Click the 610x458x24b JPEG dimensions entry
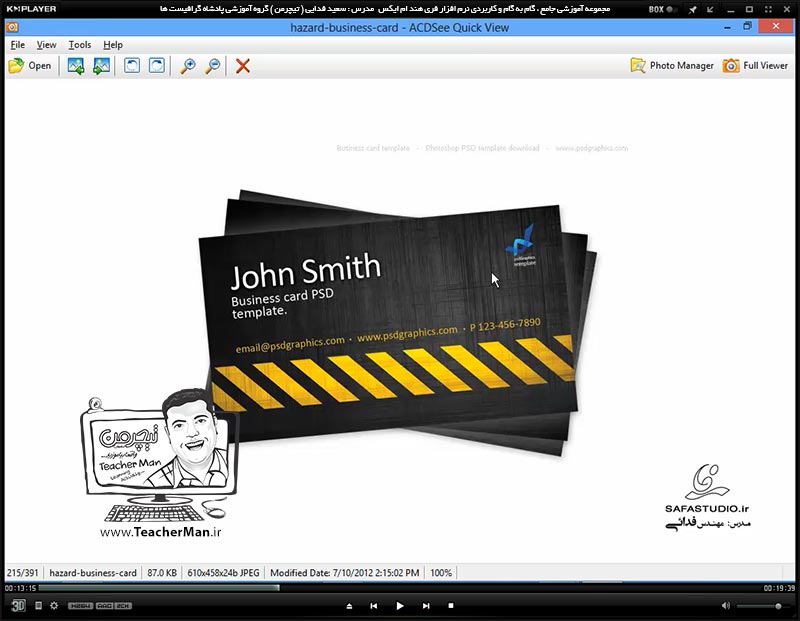The height and width of the screenshot is (621, 800). pyautogui.click(x=223, y=573)
